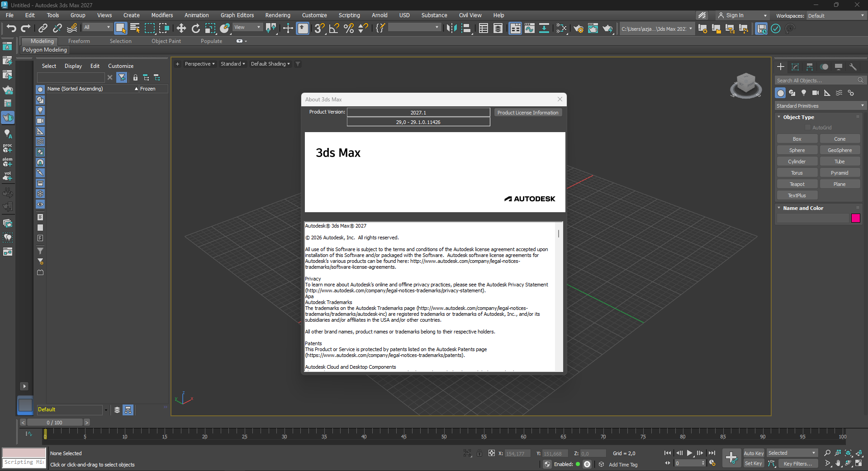Viewport: 868px width, 471px height.
Task: Toggle the selection lock padlock
Action: pyautogui.click(x=479, y=453)
